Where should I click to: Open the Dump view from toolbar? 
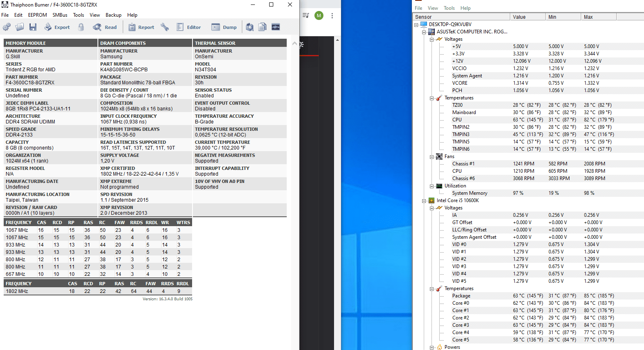(x=224, y=27)
